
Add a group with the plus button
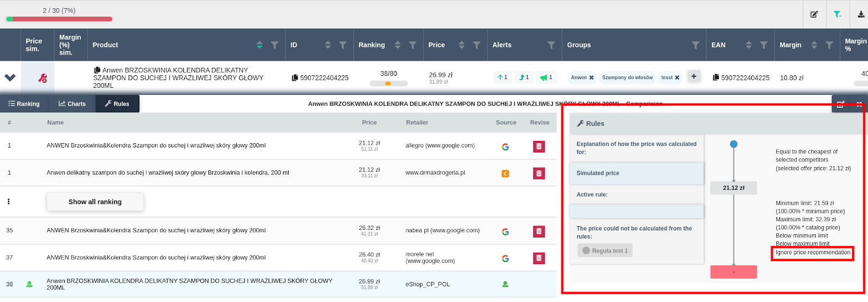tap(694, 76)
